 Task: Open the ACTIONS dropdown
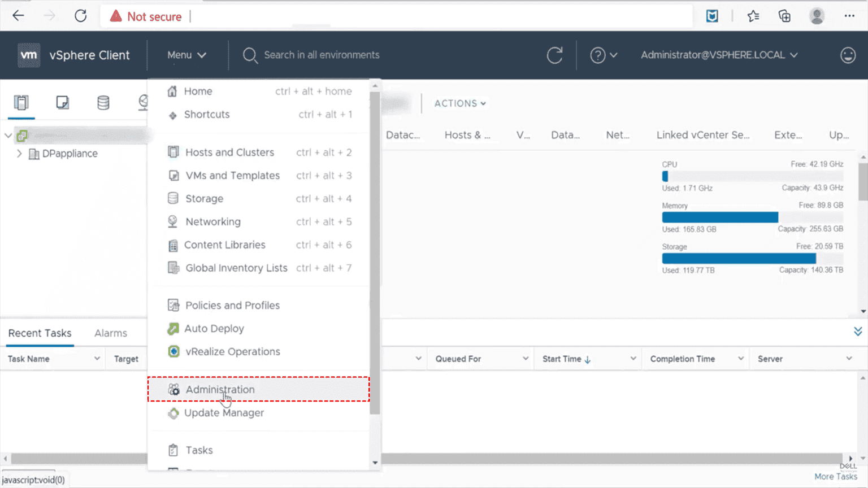pos(460,103)
